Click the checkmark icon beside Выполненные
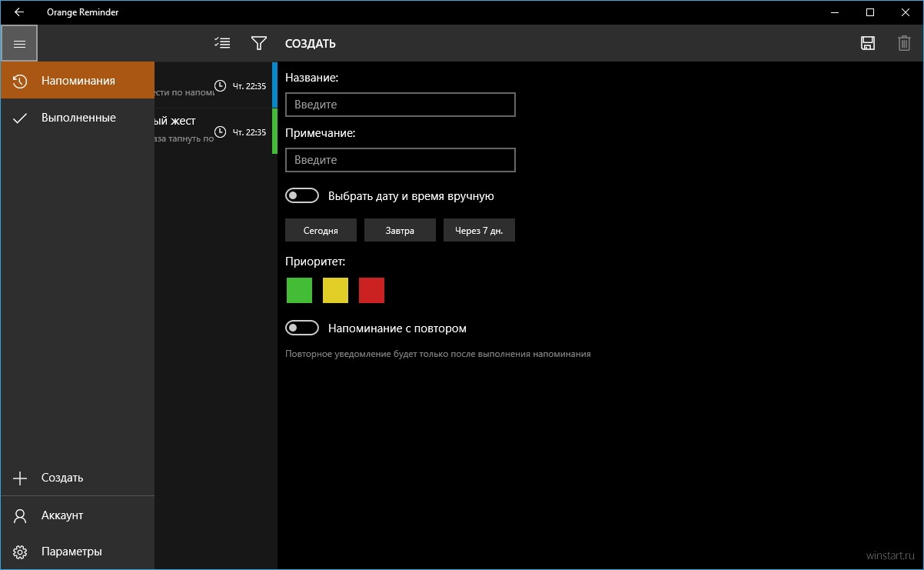 click(21, 118)
